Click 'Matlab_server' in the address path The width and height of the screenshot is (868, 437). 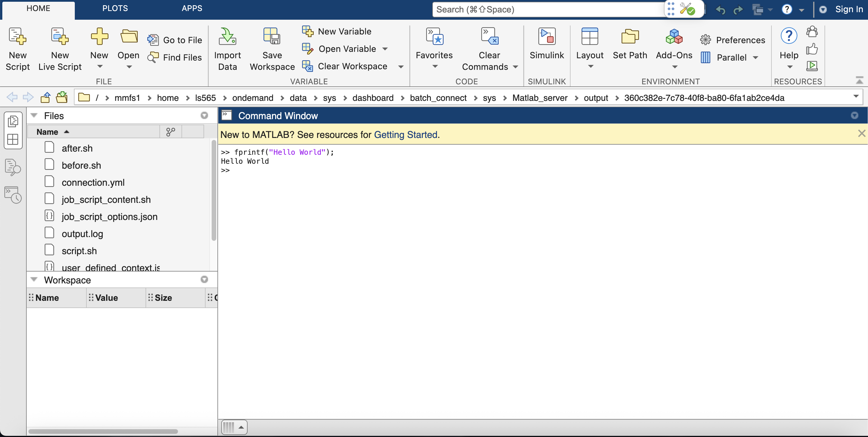tap(540, 98)
